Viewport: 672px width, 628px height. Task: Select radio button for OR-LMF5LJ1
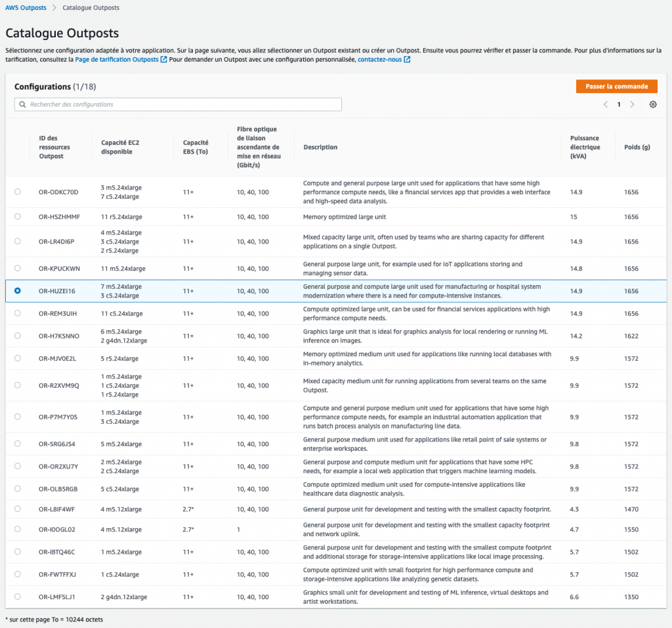tap(18, 597)
